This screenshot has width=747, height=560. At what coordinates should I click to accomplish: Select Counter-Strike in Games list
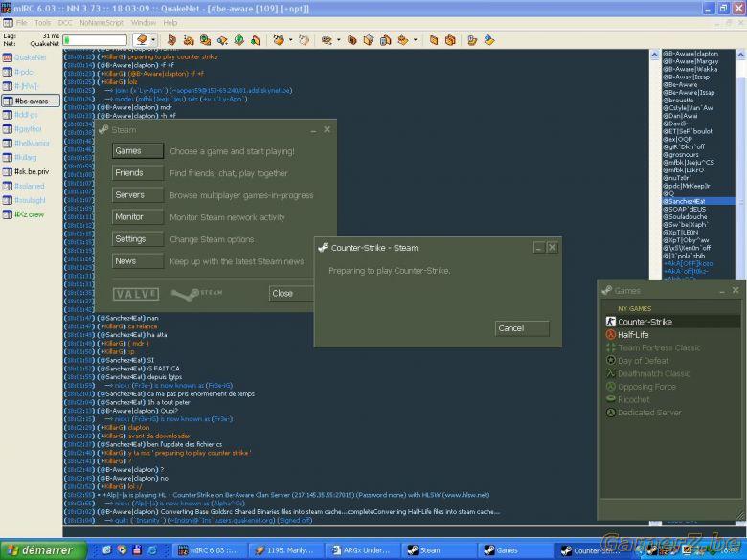coord(671,322)
